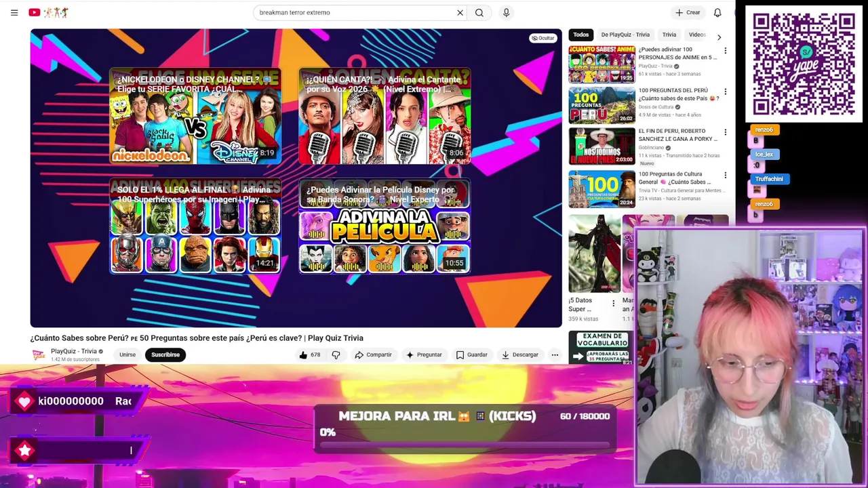
Task: Open 'Dosis de Cultura' channel name
Action: click(656, 107)
